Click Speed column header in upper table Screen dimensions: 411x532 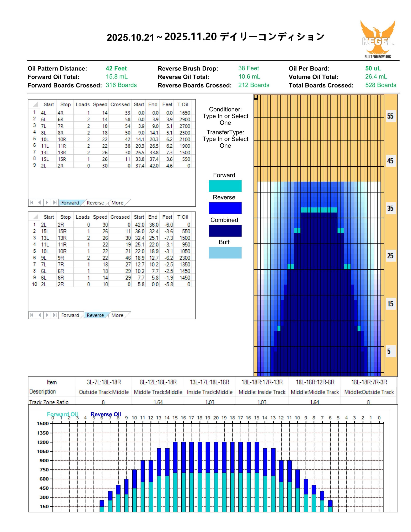(100, 105)
